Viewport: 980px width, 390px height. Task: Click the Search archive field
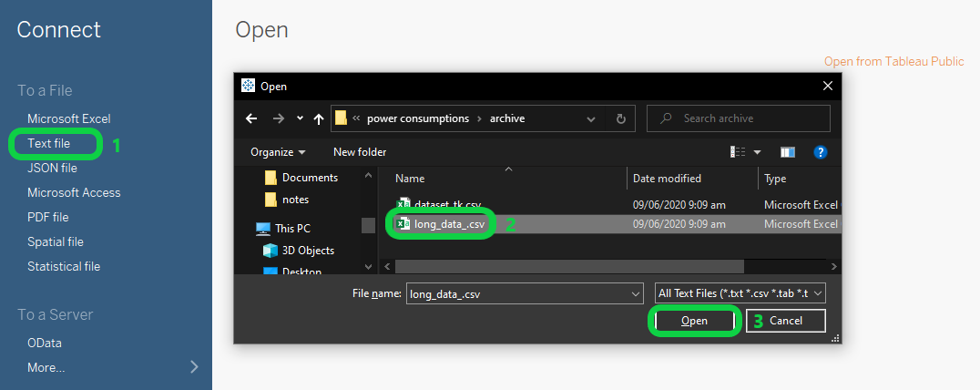click(738, 118)
